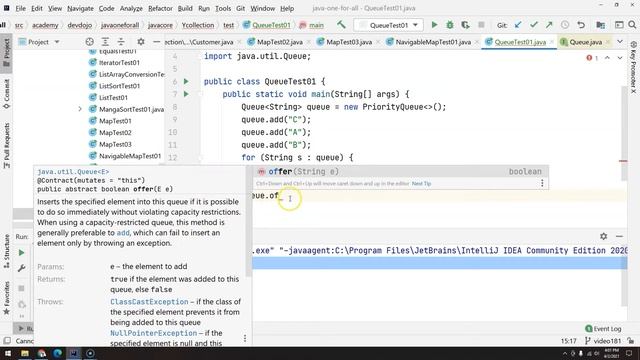Open Event Log in status bar
The width and height of the screenshot is (640, 360).
603,329
